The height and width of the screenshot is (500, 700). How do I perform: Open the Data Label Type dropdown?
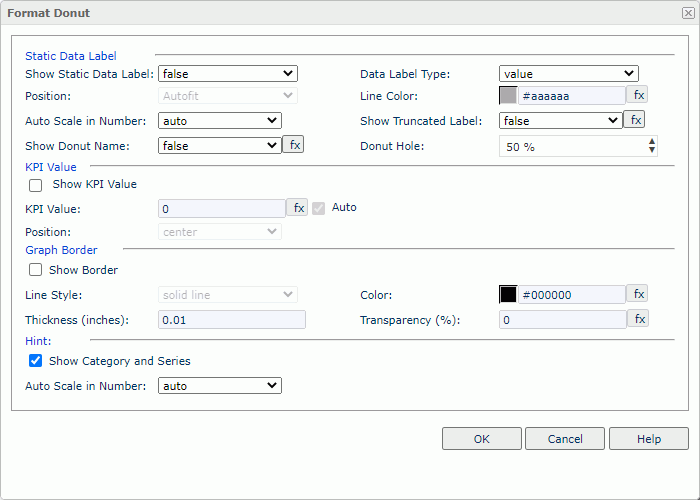(x=568, y=73)
